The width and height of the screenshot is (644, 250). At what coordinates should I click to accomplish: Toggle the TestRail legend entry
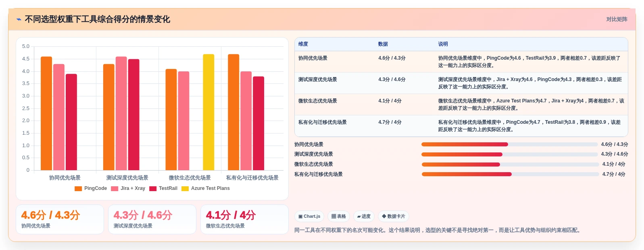(163, 188)
